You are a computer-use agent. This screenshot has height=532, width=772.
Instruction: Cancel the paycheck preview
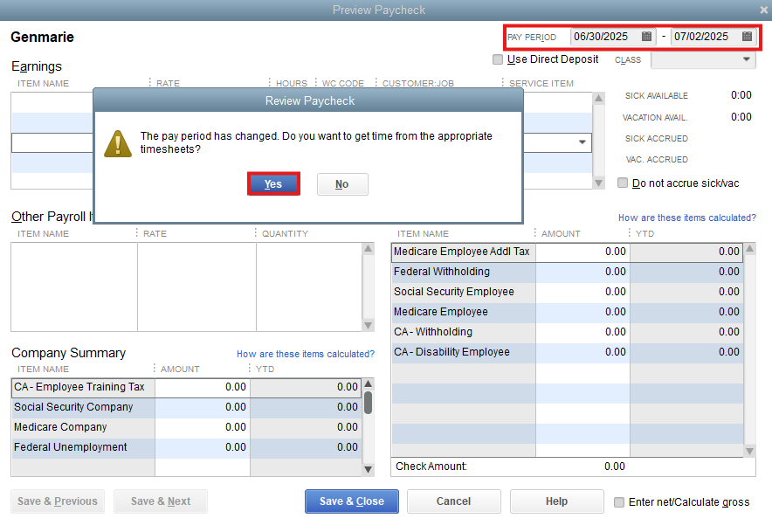pyautogui.click(x=453, y=501)
